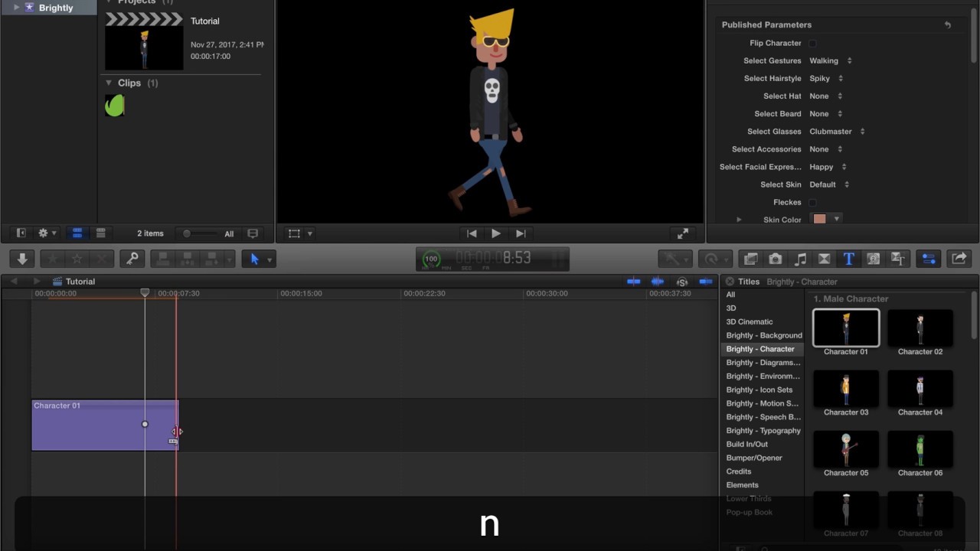Select the All titles category
980x551 pixels.
coord(730,295)
